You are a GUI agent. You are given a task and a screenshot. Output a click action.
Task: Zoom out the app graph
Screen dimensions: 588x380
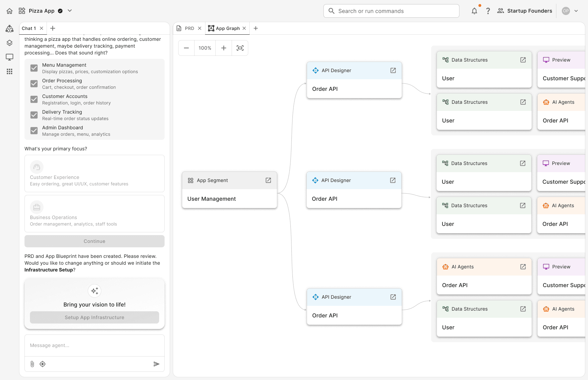coord(186,48)
